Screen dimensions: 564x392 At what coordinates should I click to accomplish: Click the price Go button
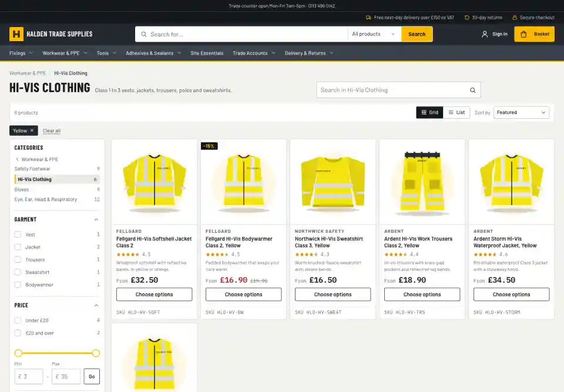(x=92, y=377)
